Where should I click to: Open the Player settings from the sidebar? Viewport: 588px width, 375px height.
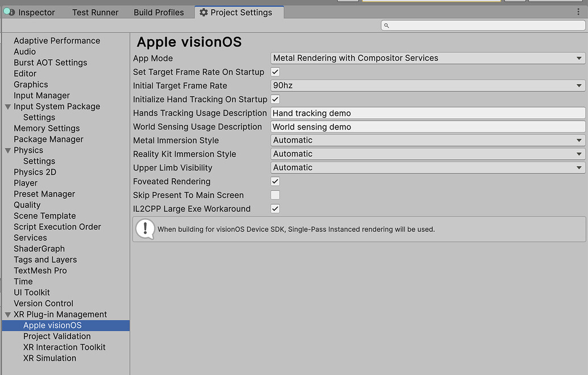click(x=26, y=183)
